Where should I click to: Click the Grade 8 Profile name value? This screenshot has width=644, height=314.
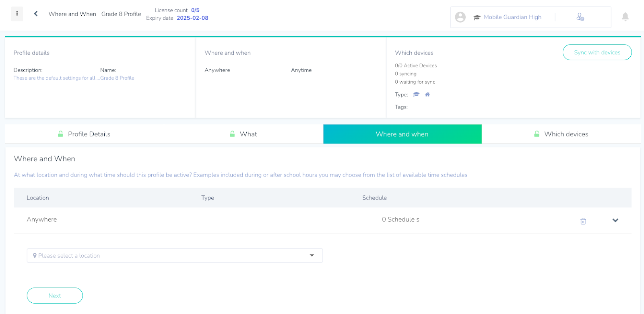click(117, 78)
